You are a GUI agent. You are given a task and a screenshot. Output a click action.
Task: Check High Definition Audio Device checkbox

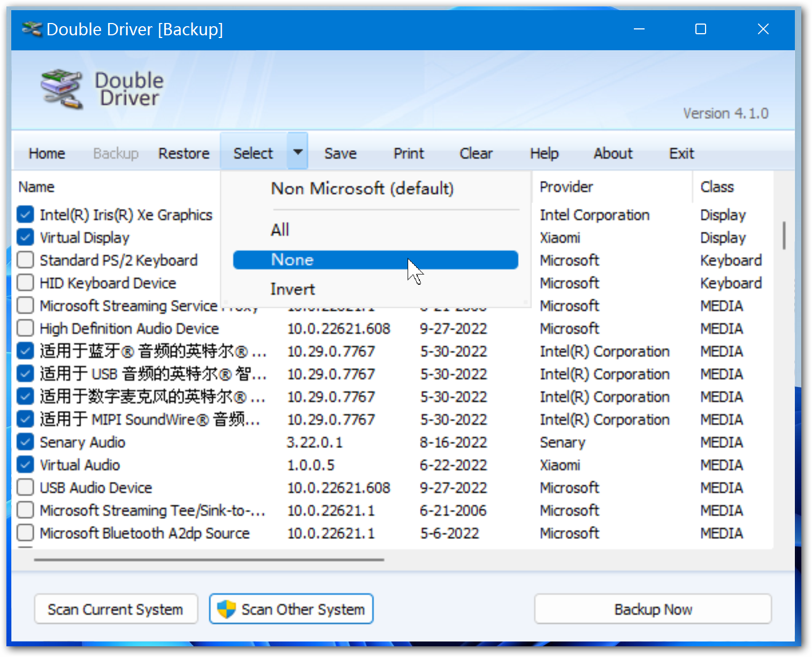click(25, 328)
